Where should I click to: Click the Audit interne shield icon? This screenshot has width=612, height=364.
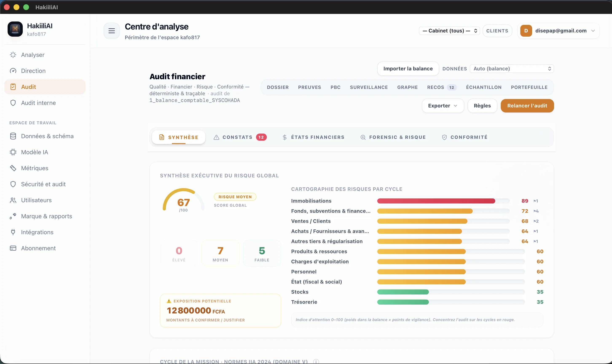13,103
